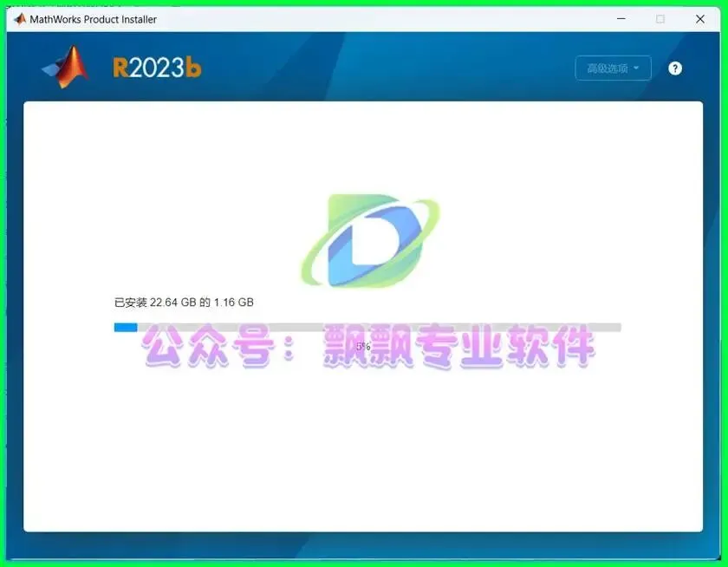Click the installation progress bar
728x567 pixels.
367,328
